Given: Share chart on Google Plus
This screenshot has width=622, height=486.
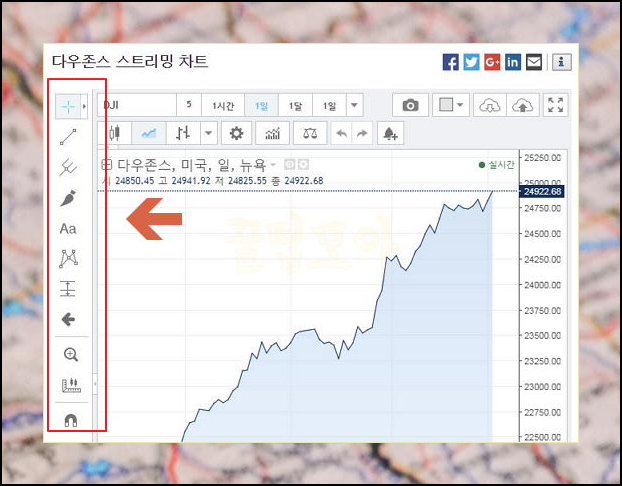Looking at the screenshot, I should [x=492, y=62].
